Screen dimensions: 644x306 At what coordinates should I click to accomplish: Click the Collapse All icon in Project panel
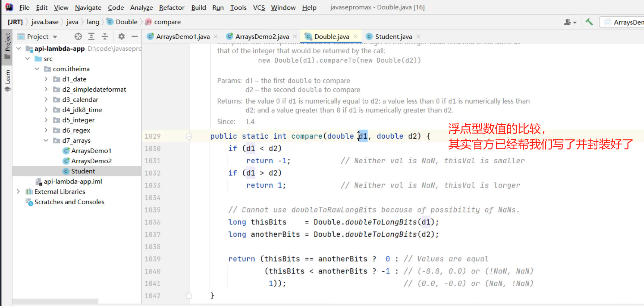pyautogui.click(x=105, y=37)
